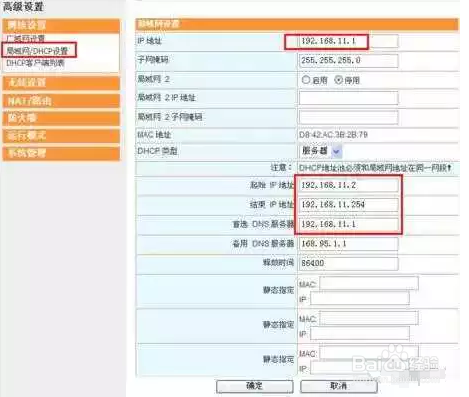Click the 高级设置 page title
Image resolution: width=469 pixels, height=397 pixels.
click(x=23, y=6)
